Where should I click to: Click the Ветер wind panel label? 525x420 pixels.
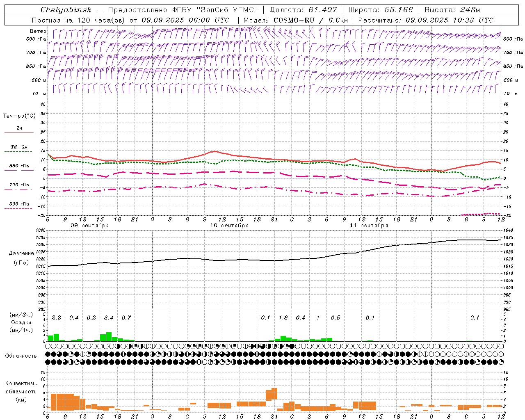(x=38, y=31)
